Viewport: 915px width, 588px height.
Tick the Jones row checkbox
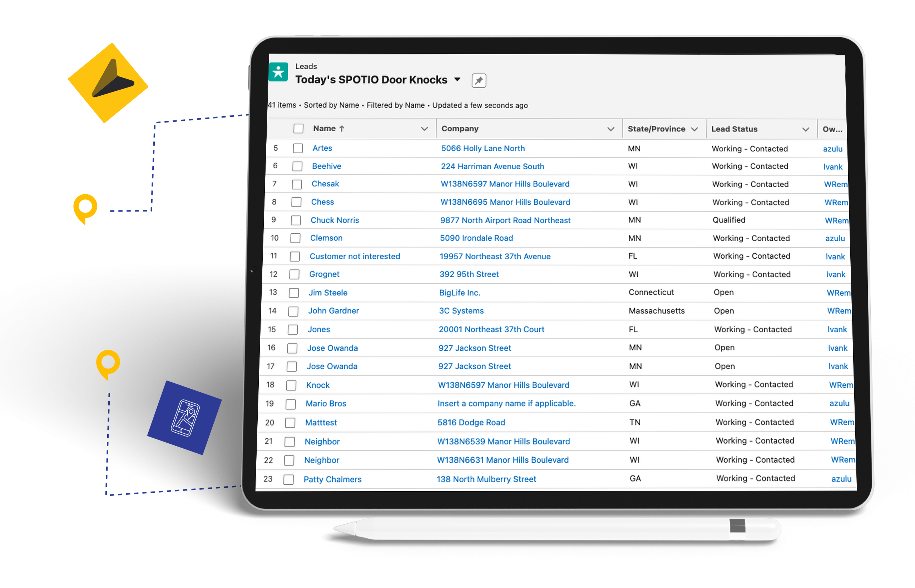coord(293,330)
